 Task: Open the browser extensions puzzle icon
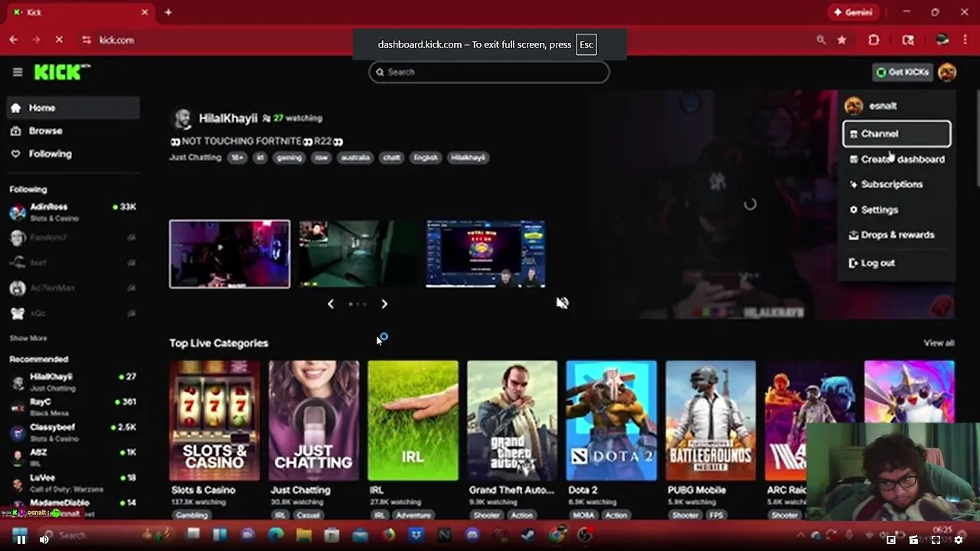(x=874, y=40)
